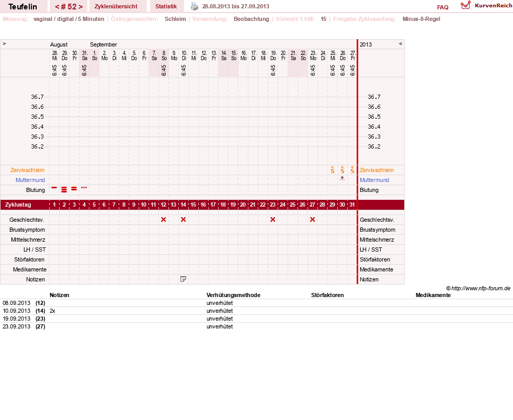
Task: Click the left Muttermund row label
Action: point(30,180)
